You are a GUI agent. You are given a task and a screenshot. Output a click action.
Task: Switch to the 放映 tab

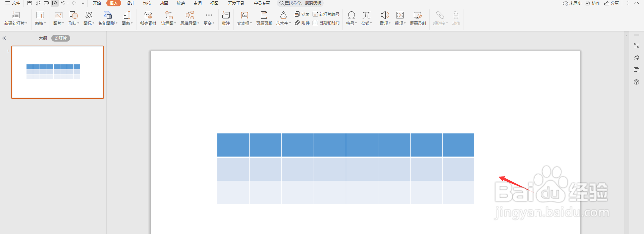[181, 3]
